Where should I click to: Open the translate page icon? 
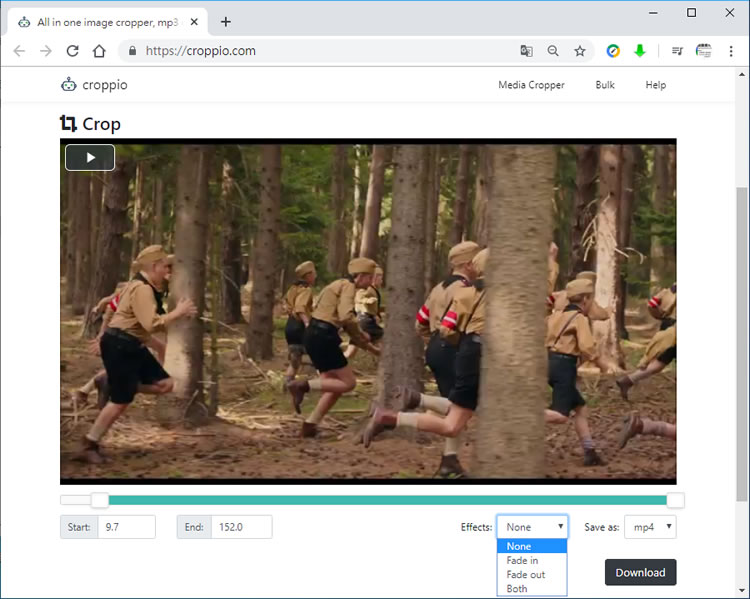526,51
